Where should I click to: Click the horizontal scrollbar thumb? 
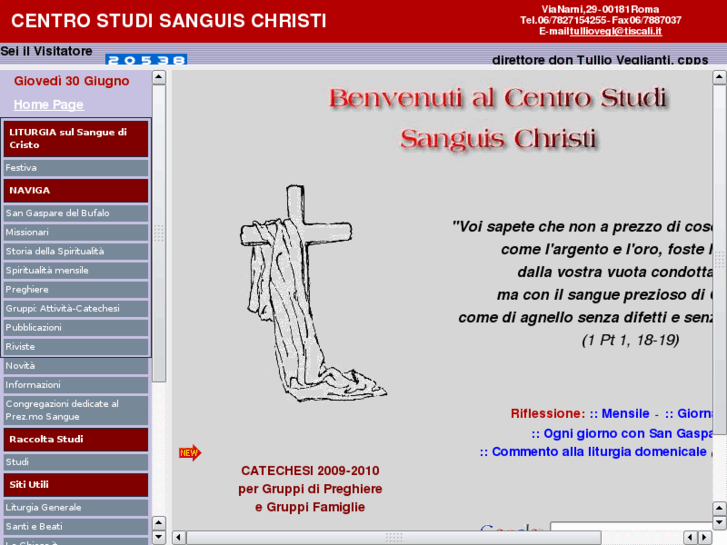(394, 538)
